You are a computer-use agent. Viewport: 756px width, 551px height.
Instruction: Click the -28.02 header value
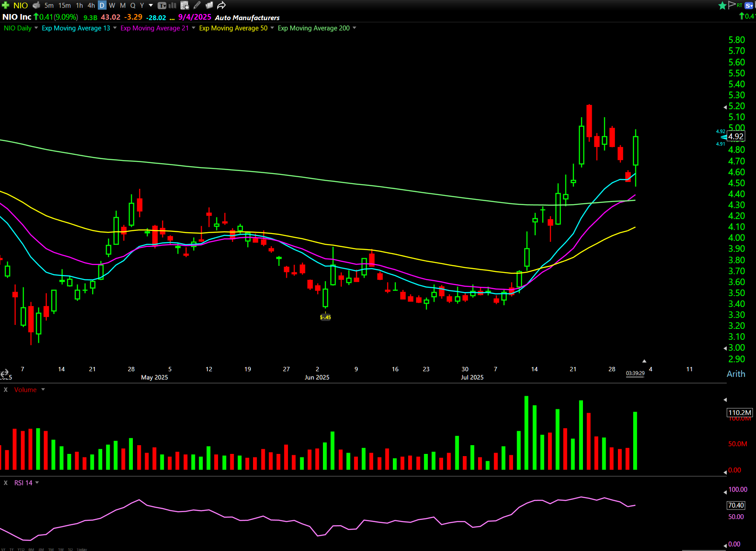click(156, 17)
